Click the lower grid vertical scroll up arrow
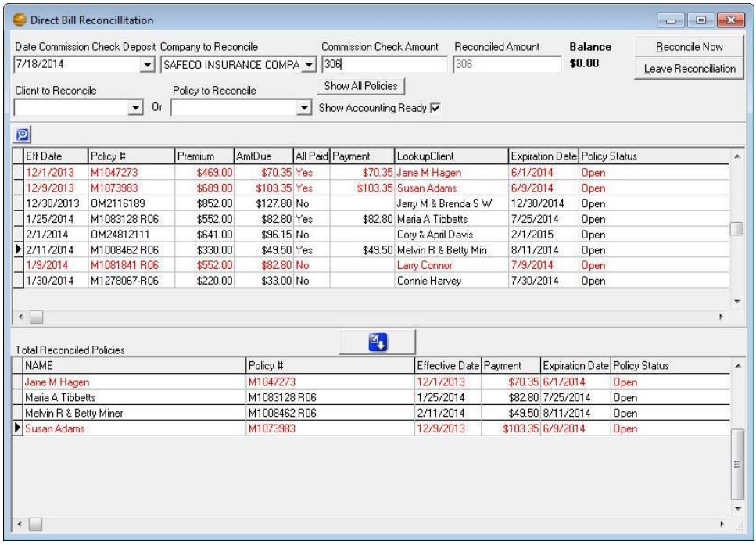This screenshot has width=756, height=545. (x=738, y=366)
